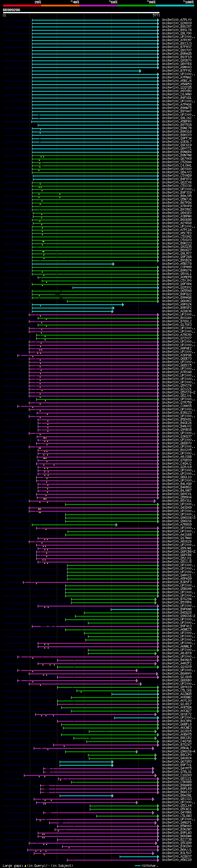Select the UniRef100_B0X160 label

pos(177,318)
